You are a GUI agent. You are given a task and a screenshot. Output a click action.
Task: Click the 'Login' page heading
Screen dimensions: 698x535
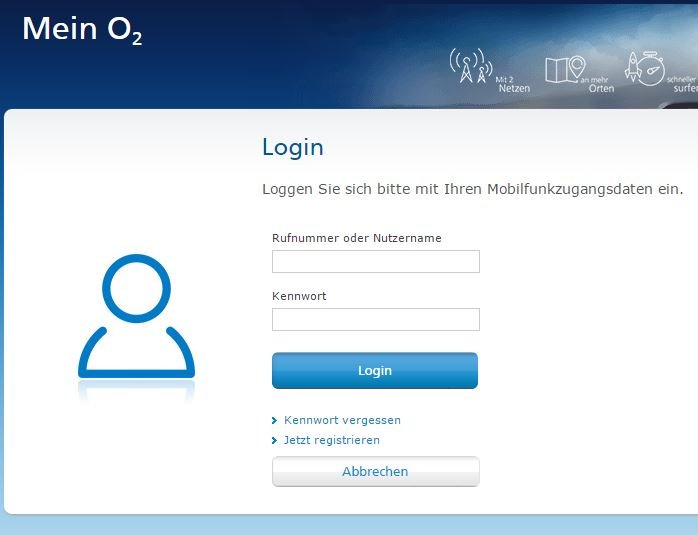(293, 148)
